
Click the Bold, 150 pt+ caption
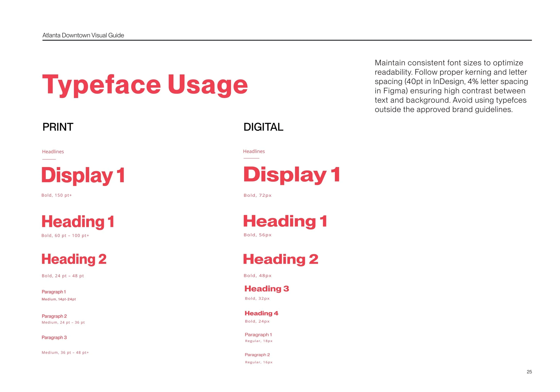click(x=57, y=195)
